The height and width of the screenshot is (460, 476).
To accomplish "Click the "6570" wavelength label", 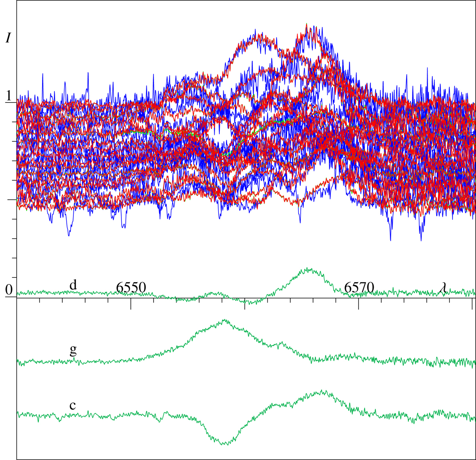I will coord(359,287).
